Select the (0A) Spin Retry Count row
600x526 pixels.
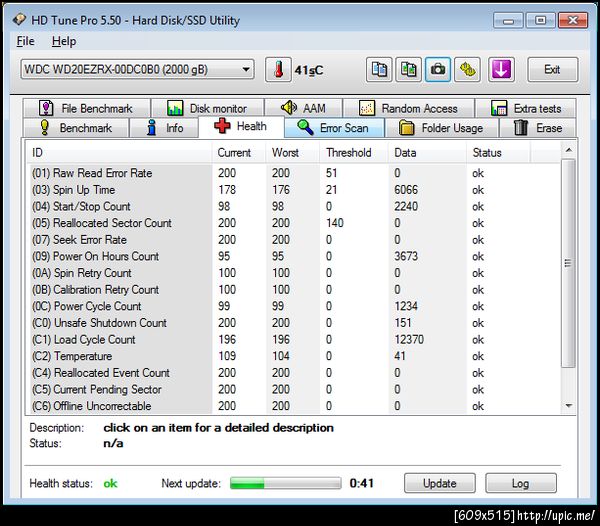[x=294, y=273]
